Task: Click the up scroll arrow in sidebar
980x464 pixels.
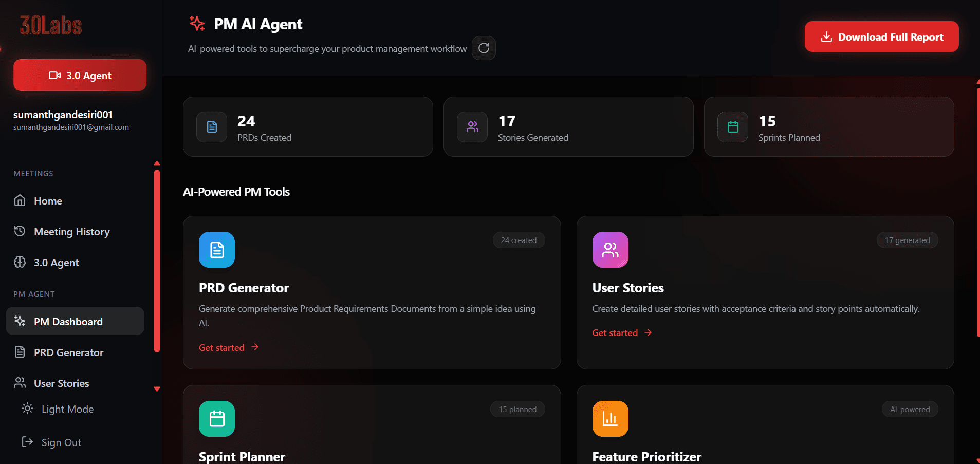Action: pos(157,163)
